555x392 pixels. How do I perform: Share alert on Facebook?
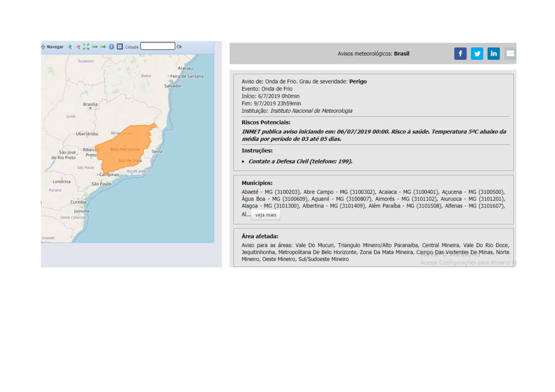tap(461, 54)
